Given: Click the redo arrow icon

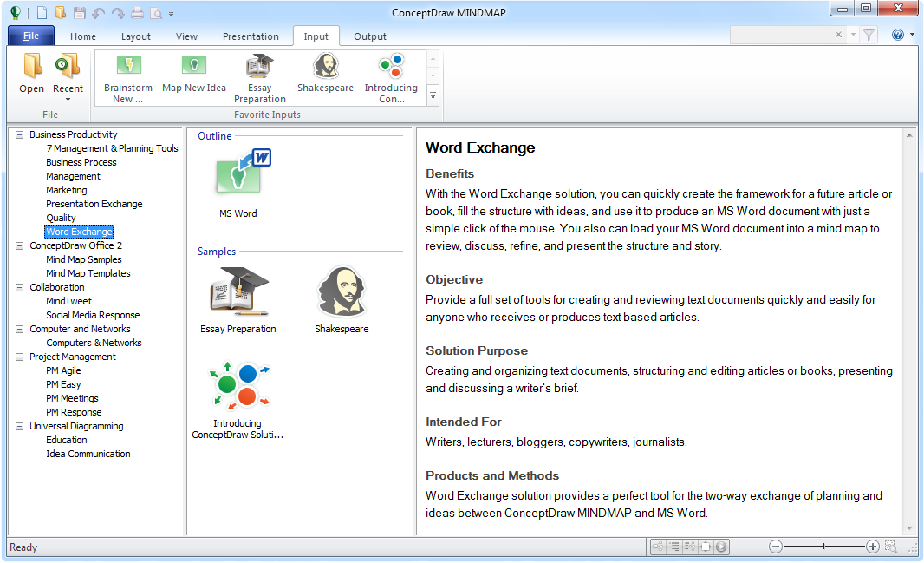Looking at the screenshot, I should coord(118,12).
